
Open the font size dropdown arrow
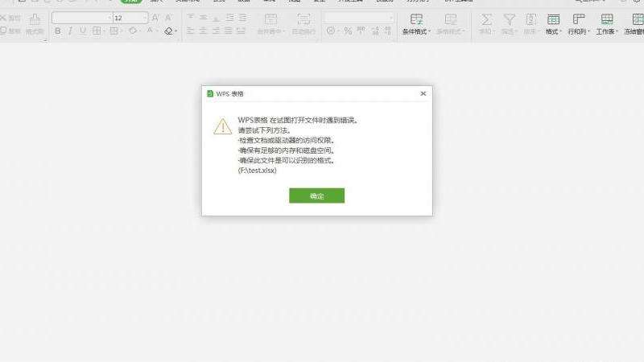(x=145, y=18)
